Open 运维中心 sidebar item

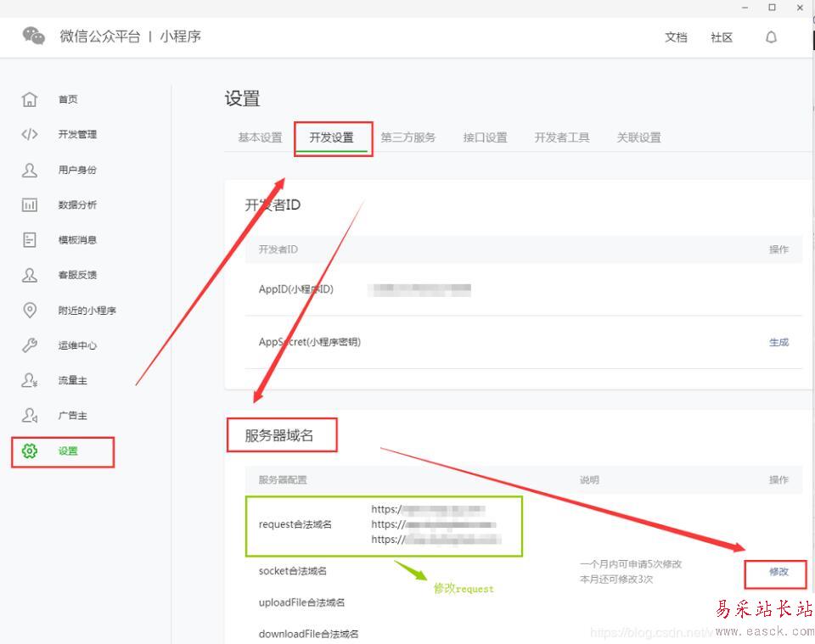(77, 345)
